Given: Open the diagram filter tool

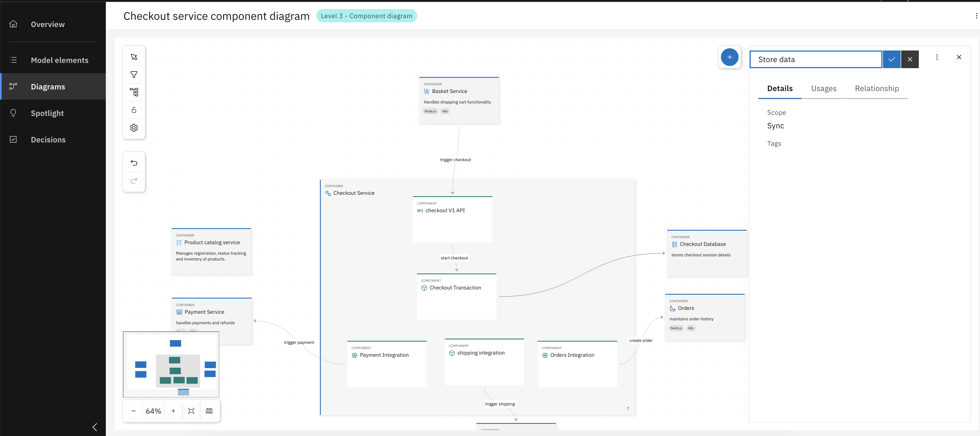Looking at the screenshot, I should coord(134,75).
